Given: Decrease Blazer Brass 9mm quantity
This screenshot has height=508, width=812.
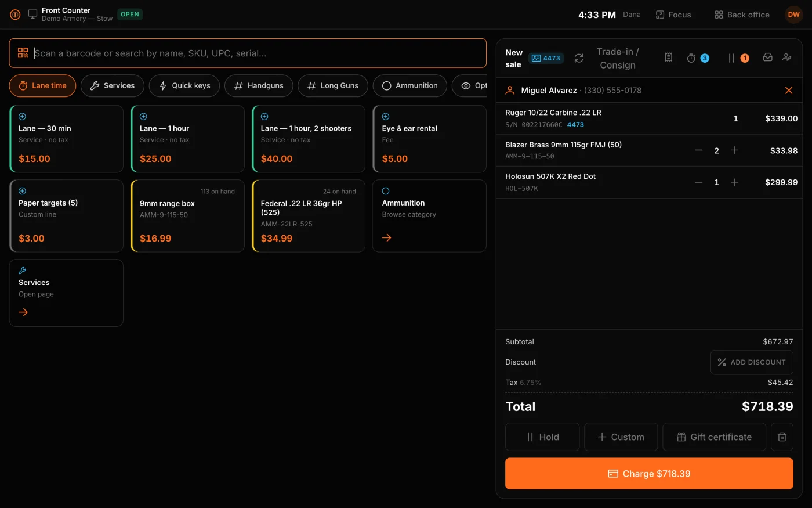Looking at the screenshot, I should 699,150.
